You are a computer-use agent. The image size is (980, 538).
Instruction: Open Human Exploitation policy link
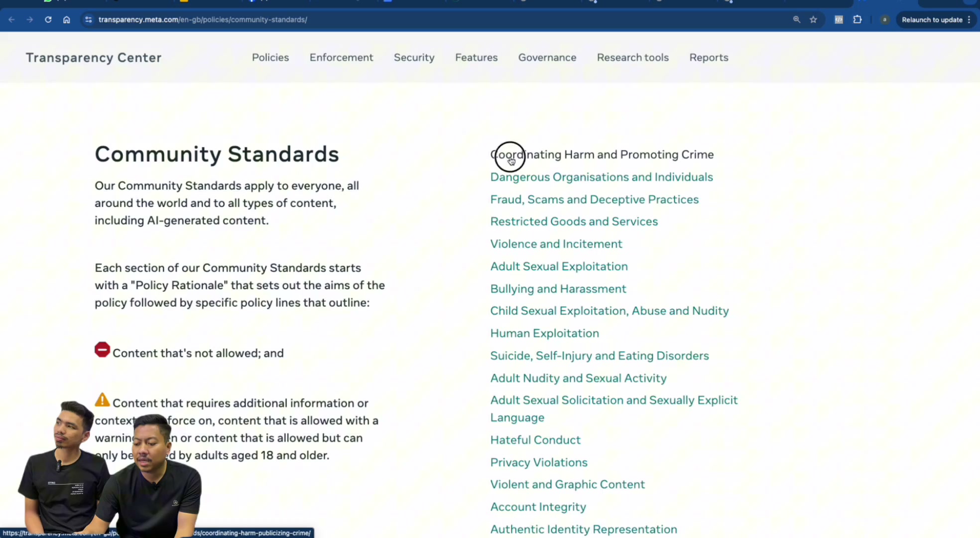(x=544, y=333)
